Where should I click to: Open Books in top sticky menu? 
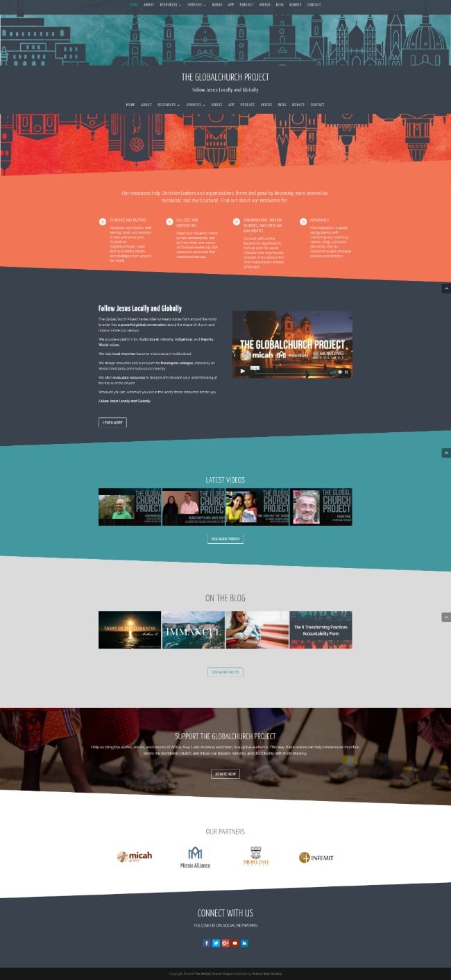[217, 4]
